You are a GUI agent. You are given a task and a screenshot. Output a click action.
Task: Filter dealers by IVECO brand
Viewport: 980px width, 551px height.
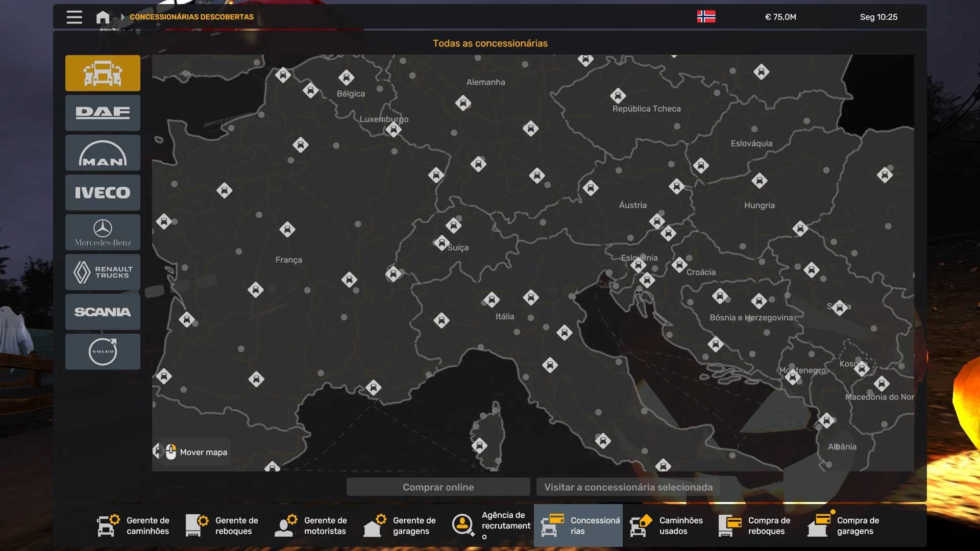pyautogui.click(x=103, y=192)
